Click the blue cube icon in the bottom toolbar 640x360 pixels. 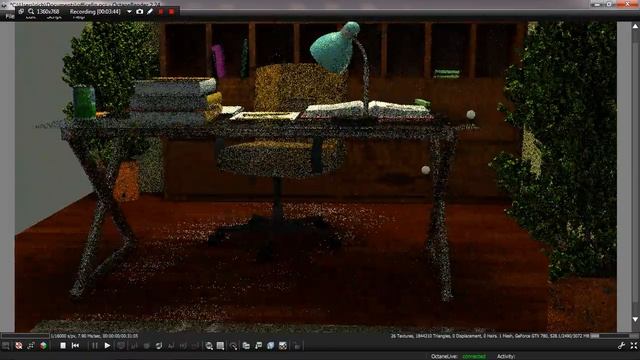[x=271, y=346]
